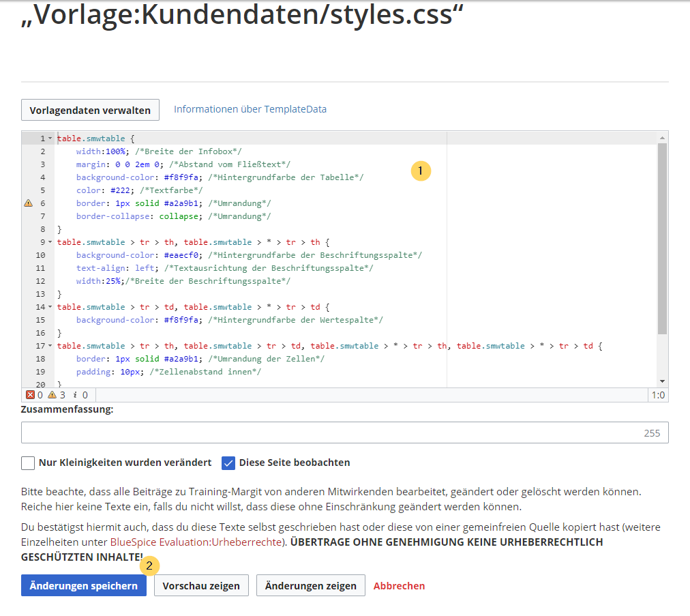
Task: Click the editor scroll-down arrow
Action: 662,381
